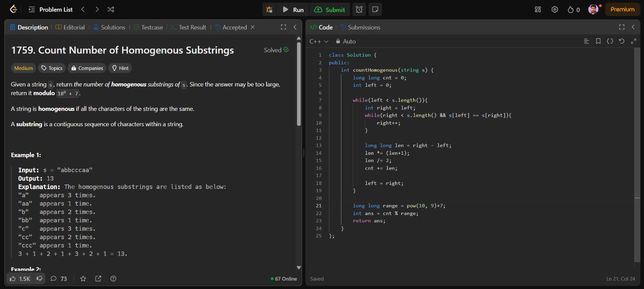
Task: Collapse the code panel chevron
Action: pos(633,27)
